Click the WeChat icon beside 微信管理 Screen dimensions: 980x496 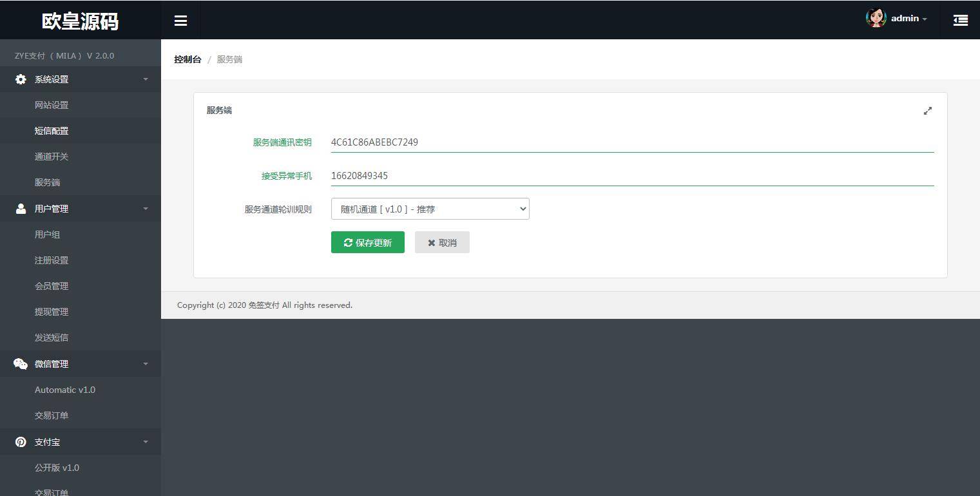click(21, 364)
